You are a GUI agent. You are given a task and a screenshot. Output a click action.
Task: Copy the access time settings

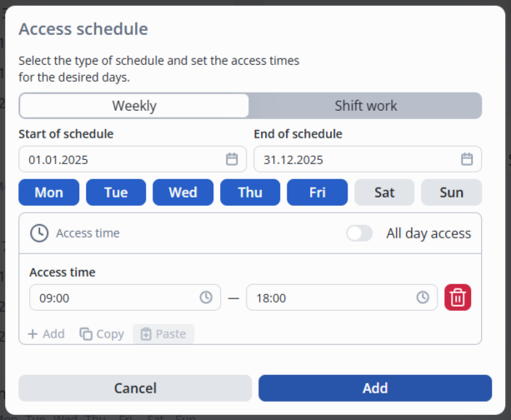pos(102,334)
